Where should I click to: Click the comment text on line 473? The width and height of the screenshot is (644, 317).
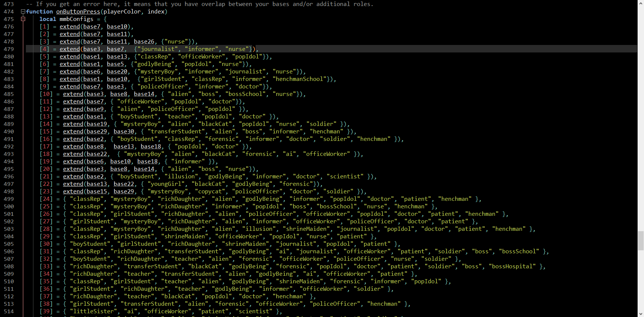200,4
